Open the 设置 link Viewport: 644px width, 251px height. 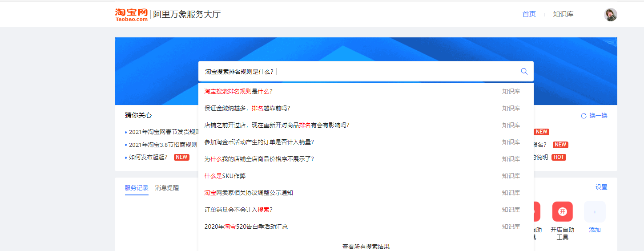click(x=601, y=187)
